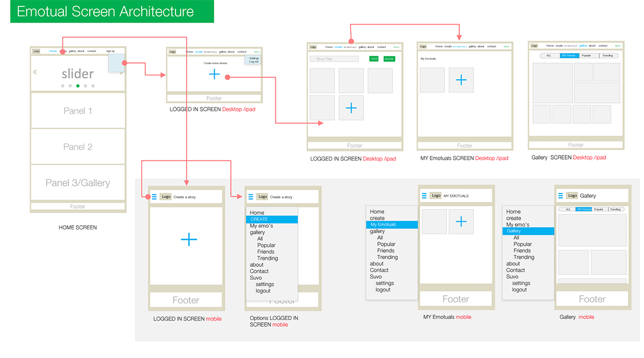Image resolution: width=644 pixels, height=358 pixels.
Task: Select highlighted 'CREATE' item in mobile menu
Action: coord(272,219)
